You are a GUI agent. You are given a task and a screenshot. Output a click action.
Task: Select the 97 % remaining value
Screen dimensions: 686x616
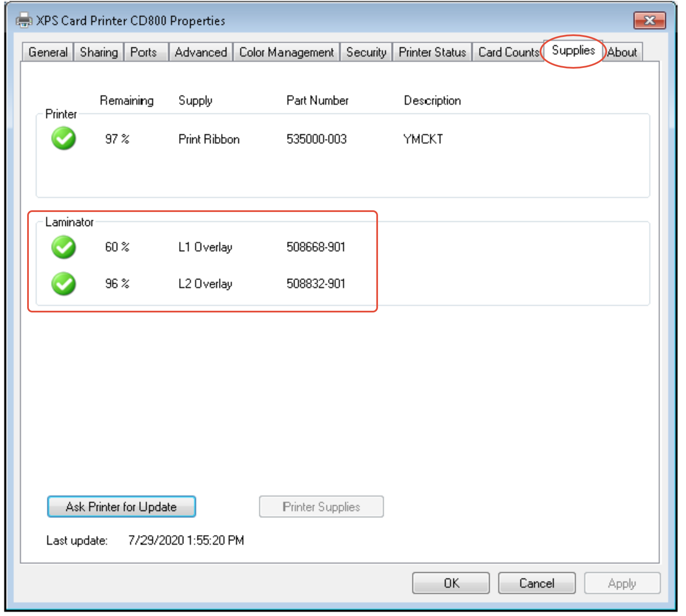(117, 139)
